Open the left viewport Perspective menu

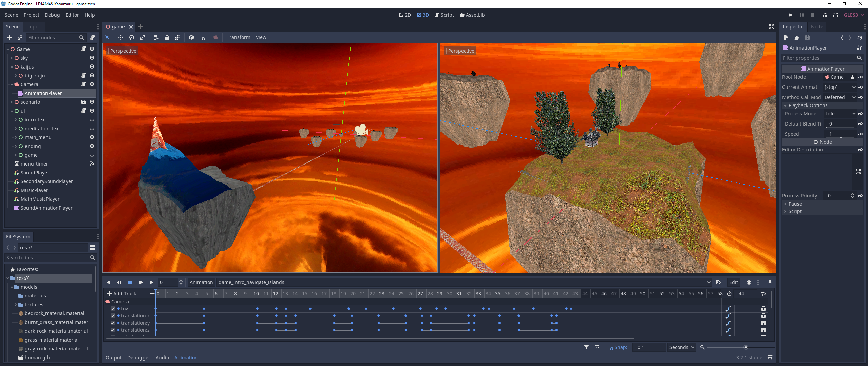click(122, 51)
